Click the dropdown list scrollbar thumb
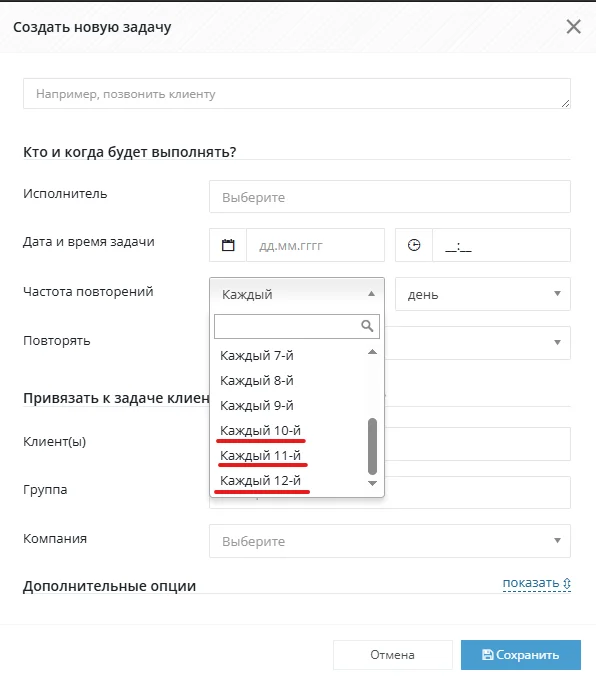596x683 pixels. (x=372, y=446)
